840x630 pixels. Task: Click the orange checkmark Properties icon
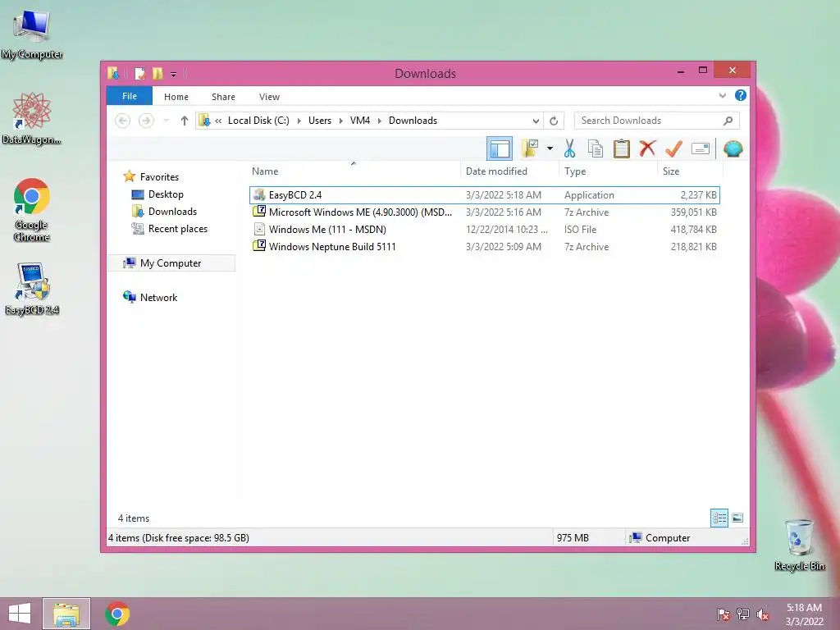click(673, 148)
